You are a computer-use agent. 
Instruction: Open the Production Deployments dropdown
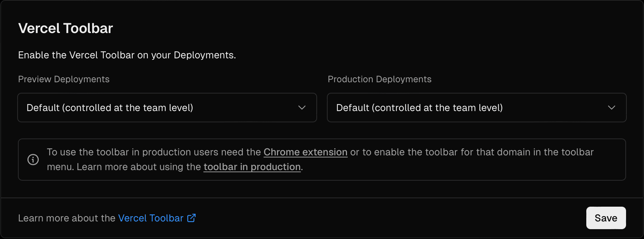(x=476, y=108)
